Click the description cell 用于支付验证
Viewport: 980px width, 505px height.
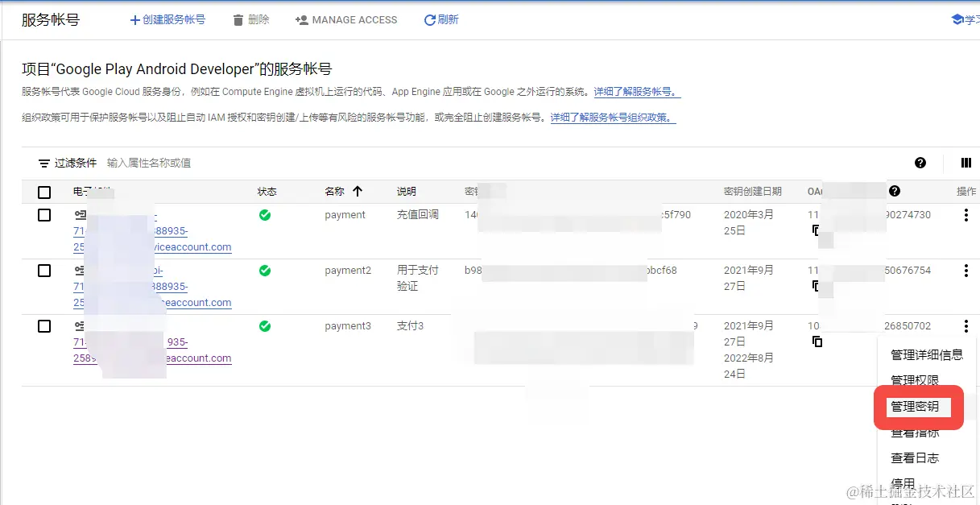point(418,279)
